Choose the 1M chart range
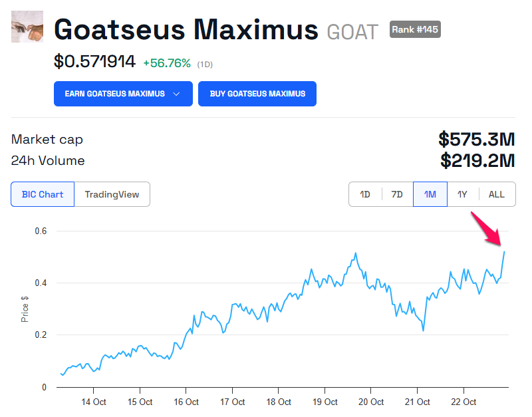 coord(430,194)
